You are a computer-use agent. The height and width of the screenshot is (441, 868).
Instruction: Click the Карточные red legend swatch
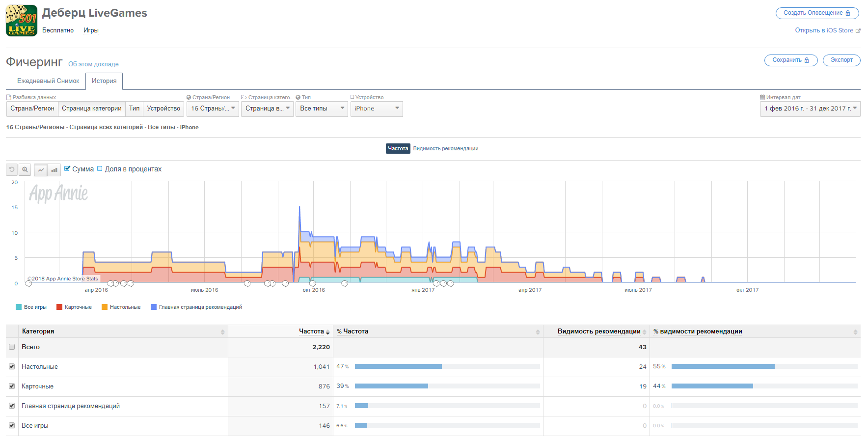click(59, 307)
